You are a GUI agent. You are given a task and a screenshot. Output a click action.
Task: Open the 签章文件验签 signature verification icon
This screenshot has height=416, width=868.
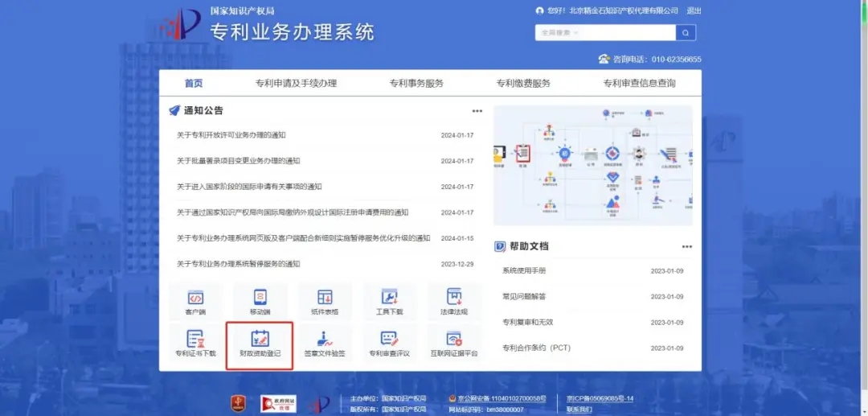(325, 344)
